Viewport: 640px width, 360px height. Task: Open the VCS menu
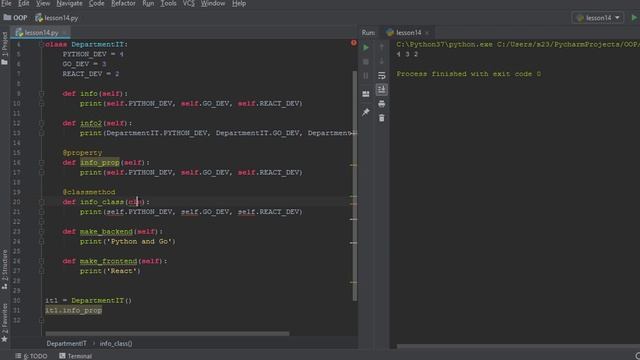(x=189, y=3)
